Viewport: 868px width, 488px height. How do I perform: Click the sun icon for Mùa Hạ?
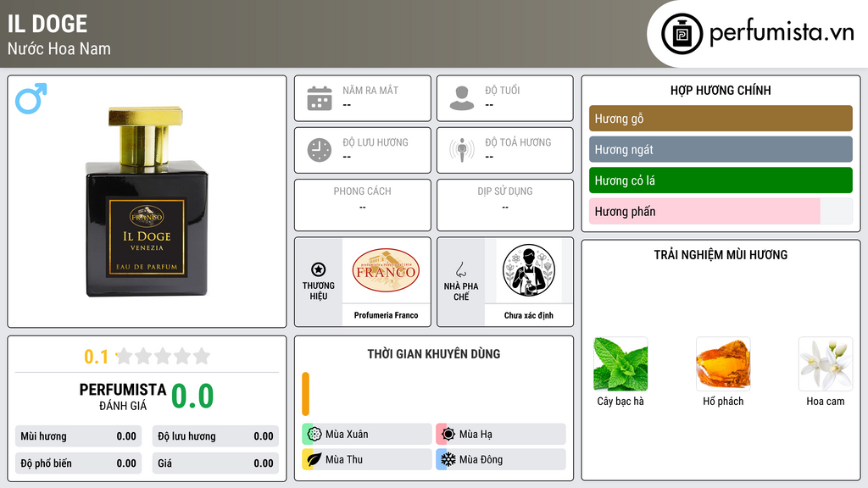(x=448, y=435)
